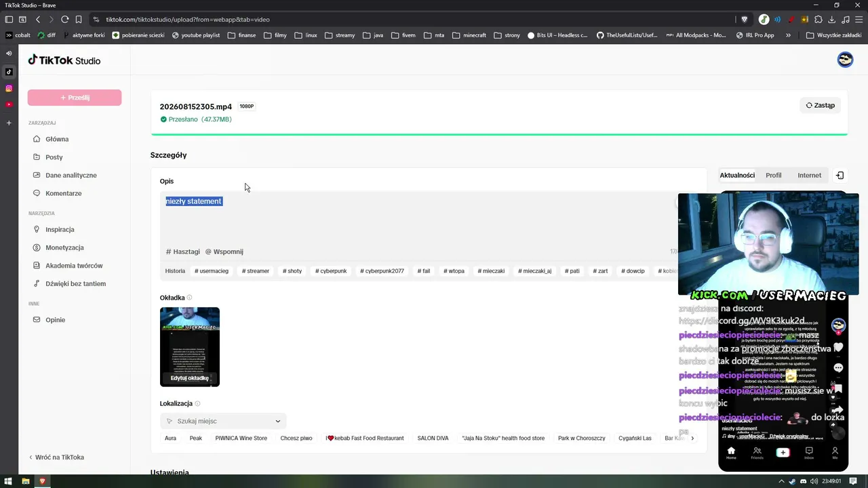Show more bookmarks with the double chevron
Screen dimensions: 868x488
coord(788,35)
